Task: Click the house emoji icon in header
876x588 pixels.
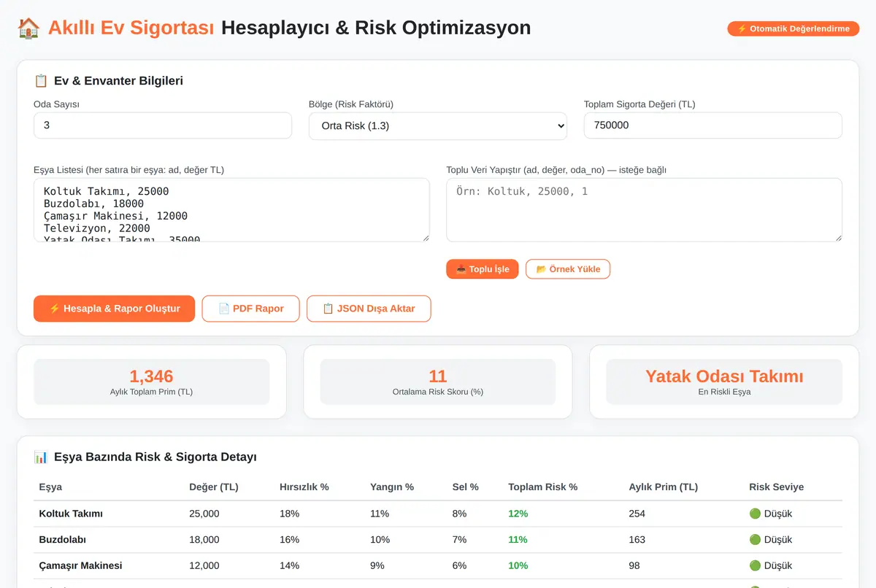Action: click(28, 28)
